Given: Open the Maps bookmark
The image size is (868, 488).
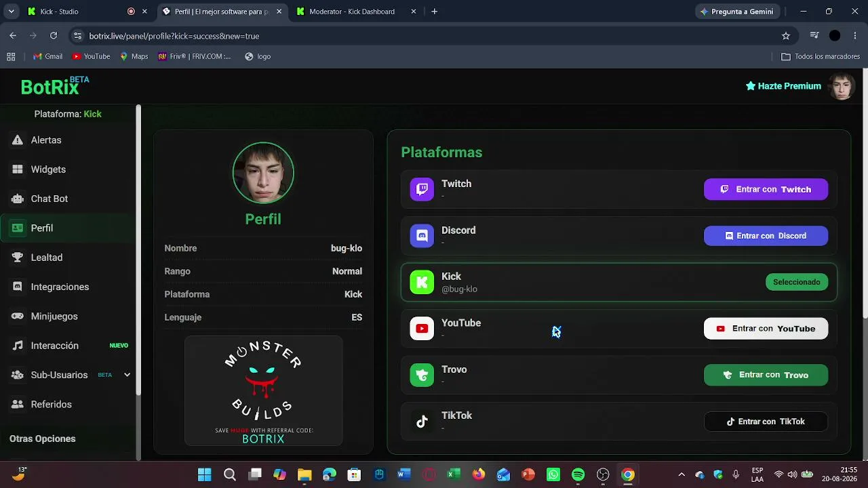Looking at the screenshot, I should [134, 56].
